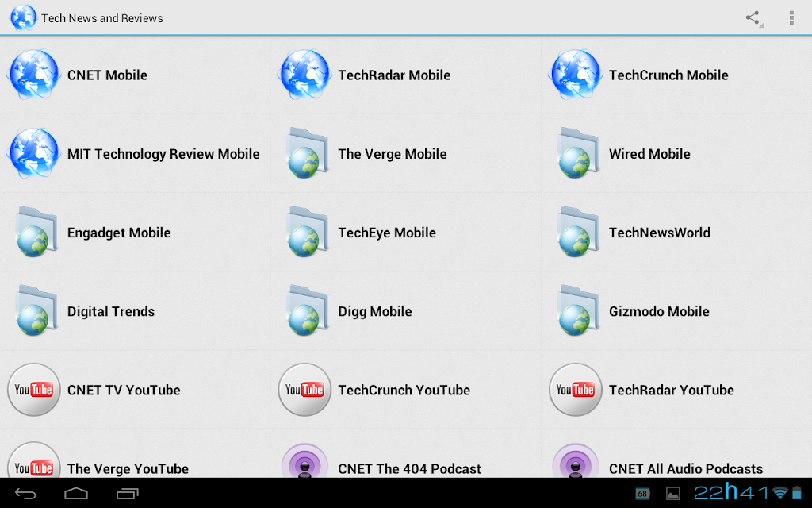
Task: Open the share menu in the action bar
Action: [x=753, y=18]
